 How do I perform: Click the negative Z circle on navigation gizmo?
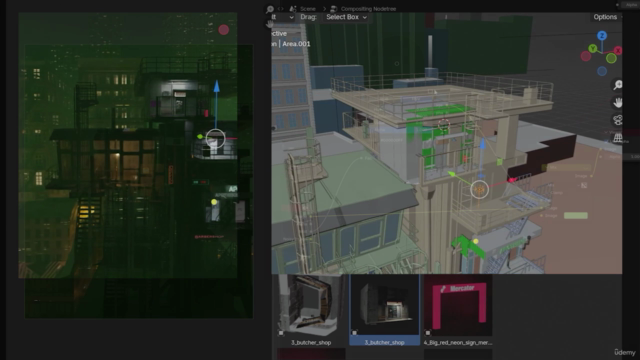click(x=602, y=71)
